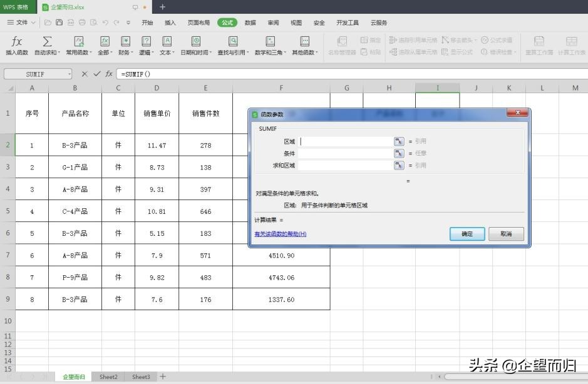Switch to the 插入 ribbon tab

[x=170, y=23]
